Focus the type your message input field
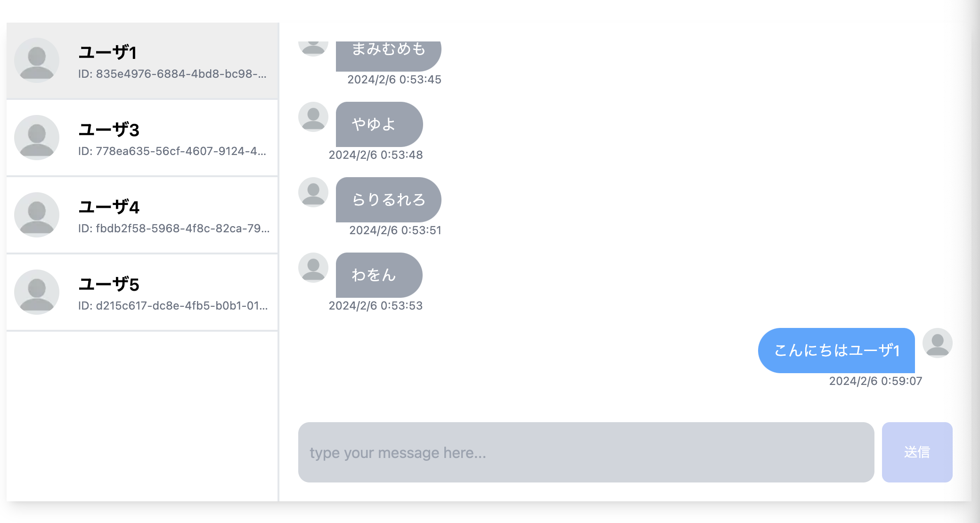 pyautogui.click(x=586, y=452)
